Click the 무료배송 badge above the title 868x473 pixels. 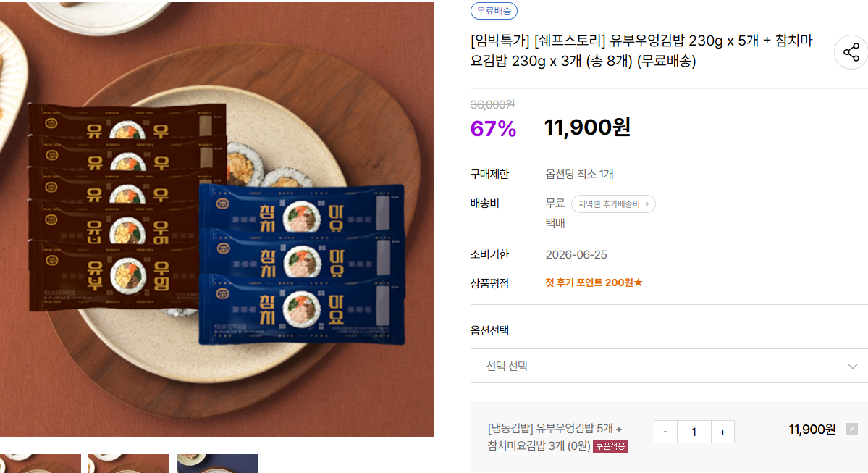[494, 11]
